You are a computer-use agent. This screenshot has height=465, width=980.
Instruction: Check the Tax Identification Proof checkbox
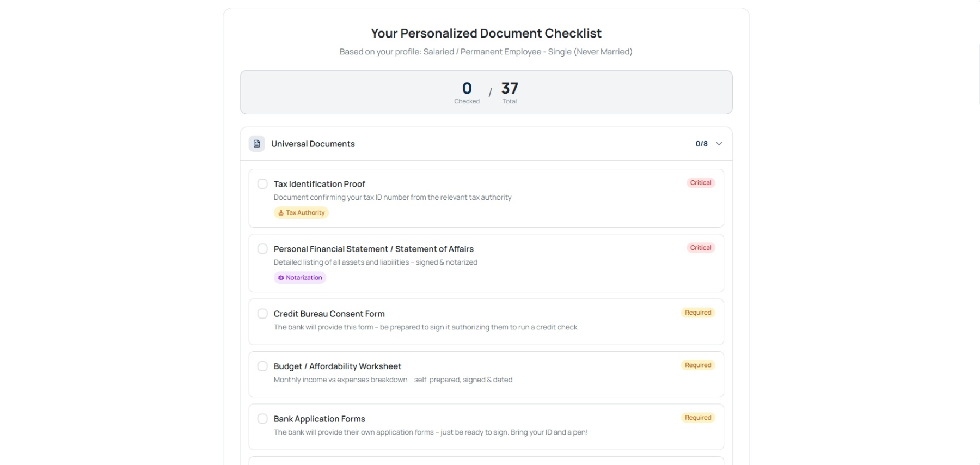coord(262,184)
